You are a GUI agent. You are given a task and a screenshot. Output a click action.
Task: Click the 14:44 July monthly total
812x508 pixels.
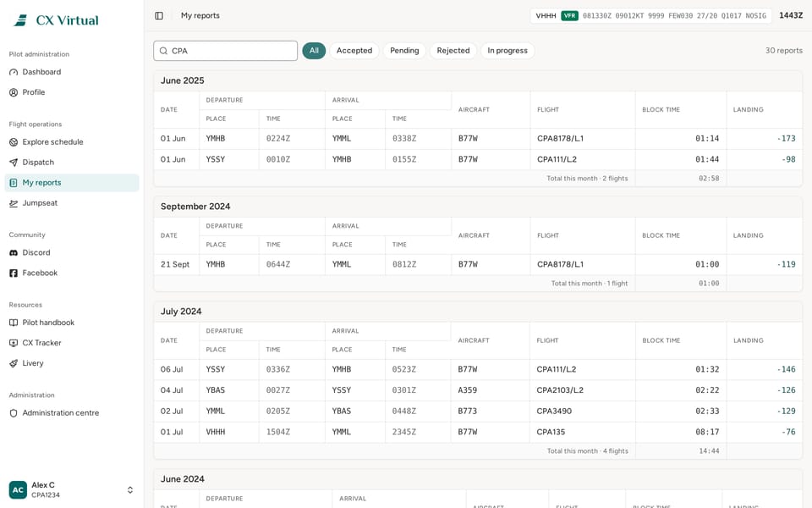(709, 451)
